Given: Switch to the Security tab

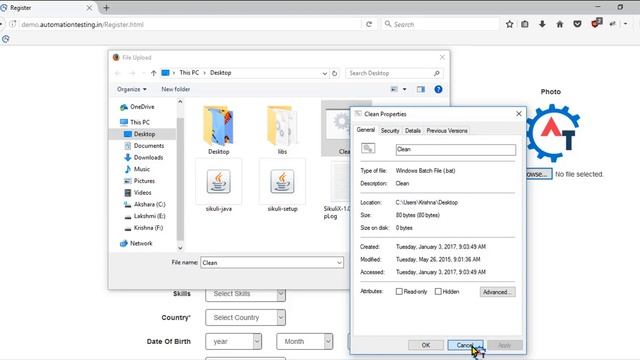Looking at the screenshot, I should pos(390,131).
